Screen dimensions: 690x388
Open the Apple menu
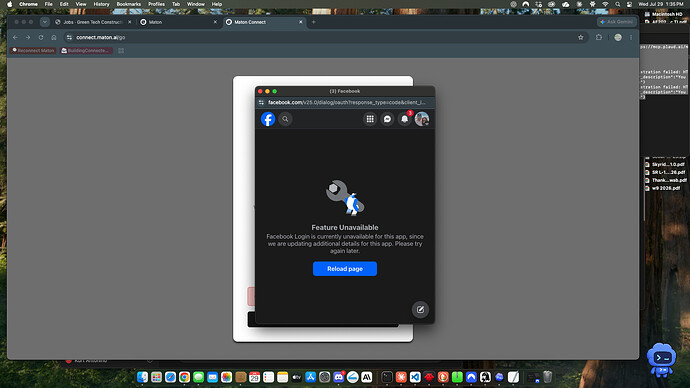(x=10, y=4)
